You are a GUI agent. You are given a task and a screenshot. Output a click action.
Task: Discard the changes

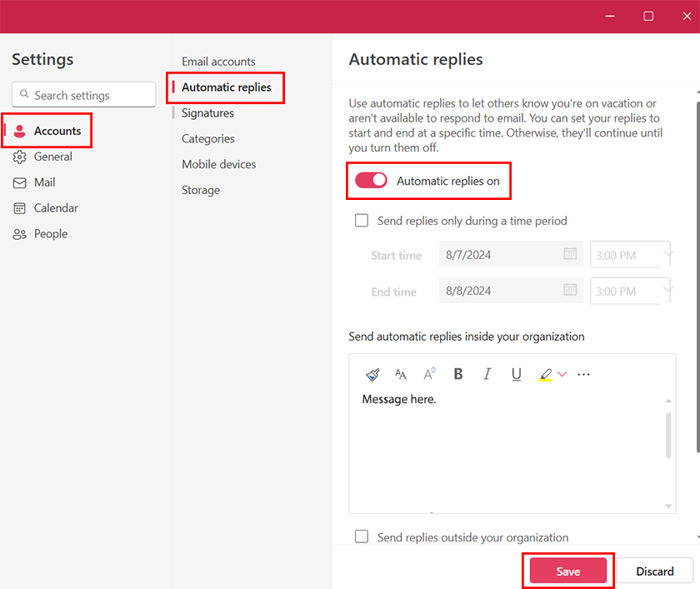[x=654, y=571]
